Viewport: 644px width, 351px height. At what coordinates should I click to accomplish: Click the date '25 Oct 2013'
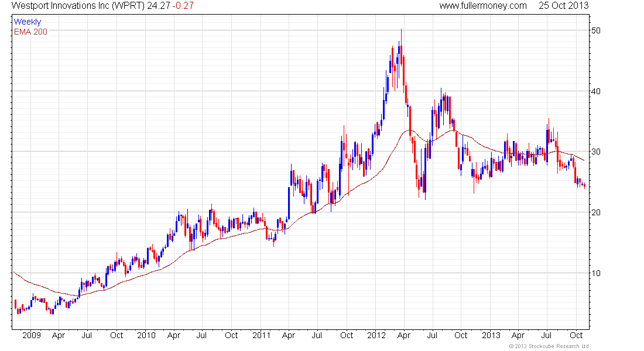click(x=563, y=6)
